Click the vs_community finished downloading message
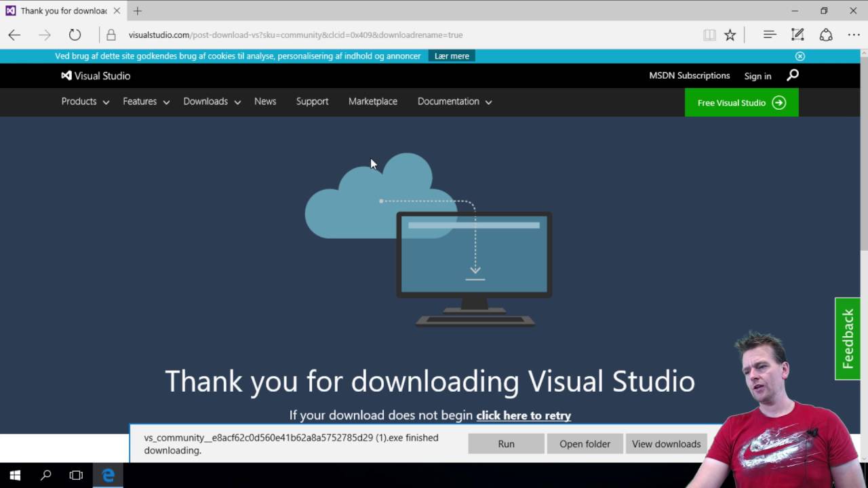Viewport: 868px width, 488px height. [x=291, y=444]
